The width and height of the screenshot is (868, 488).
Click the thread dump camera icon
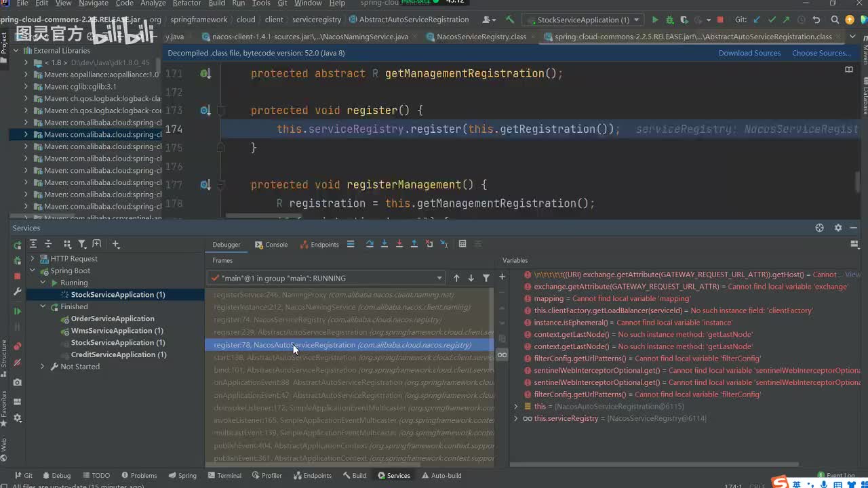[18, 382]
